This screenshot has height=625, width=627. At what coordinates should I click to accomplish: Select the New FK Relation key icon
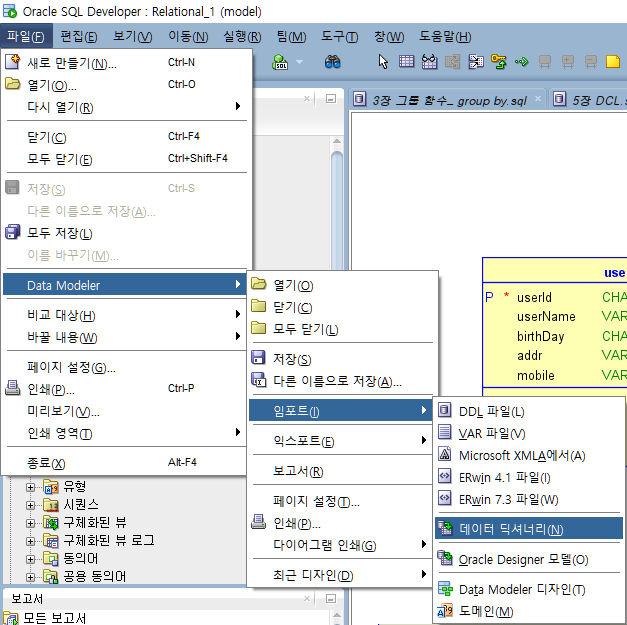click(499, 62)
